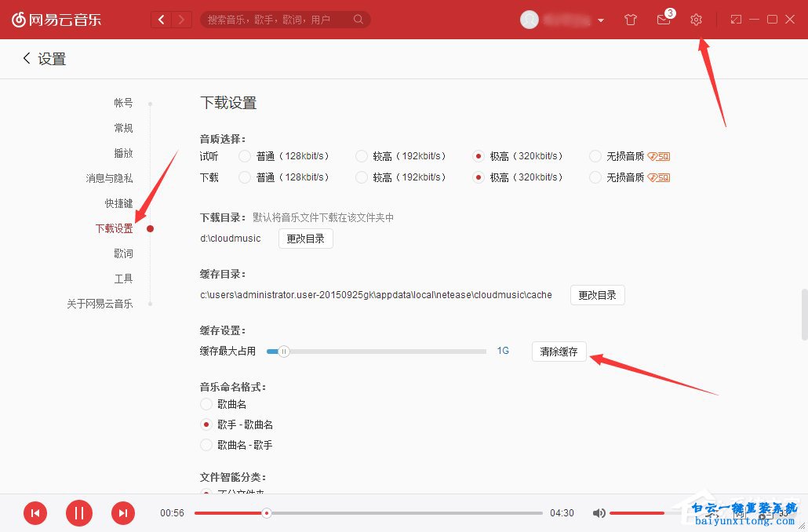The height and width of the screenshot is (532, 808).
Task: Select 普通 128kbit/s quality for 试听
Action: tap(244, 155)
